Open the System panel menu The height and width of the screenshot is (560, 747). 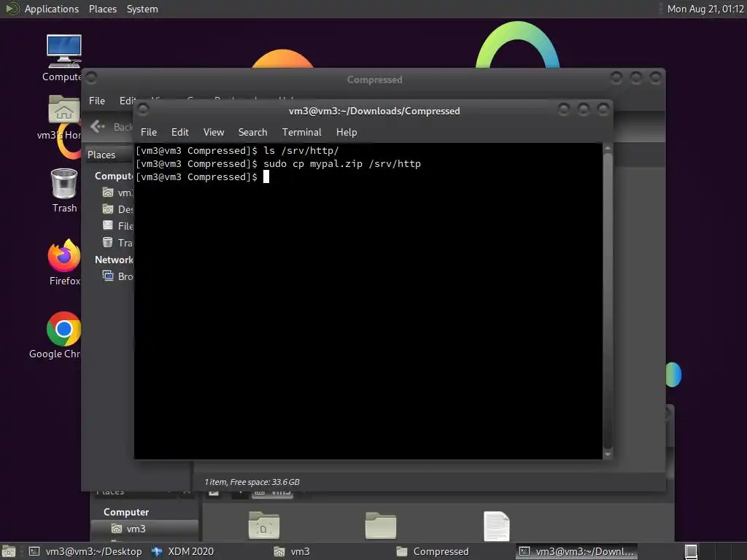tap(142, 9)
